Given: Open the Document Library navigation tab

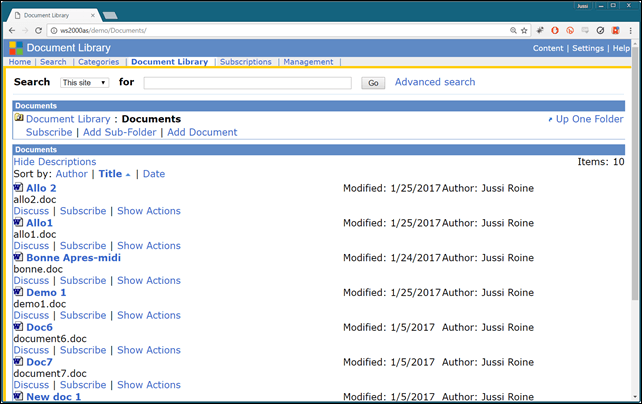Looking at the screenshot, I should [170, 62].
